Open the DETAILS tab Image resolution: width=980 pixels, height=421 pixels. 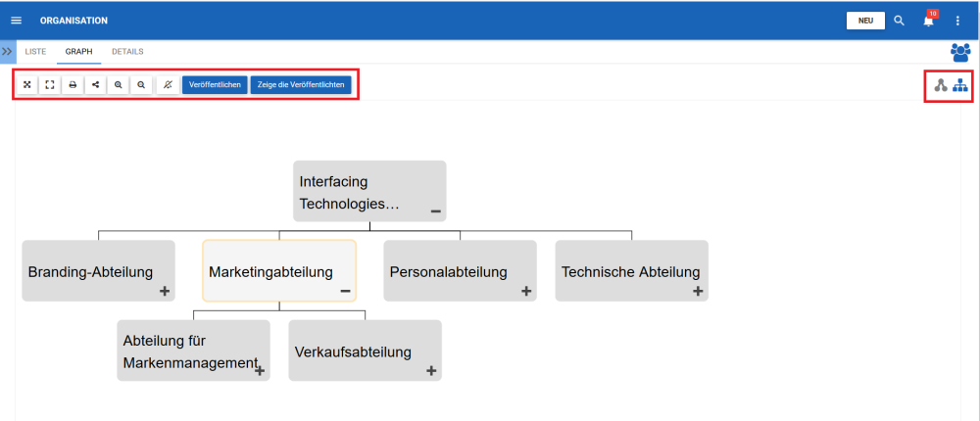pyautogui.click(x=127, y=51)
